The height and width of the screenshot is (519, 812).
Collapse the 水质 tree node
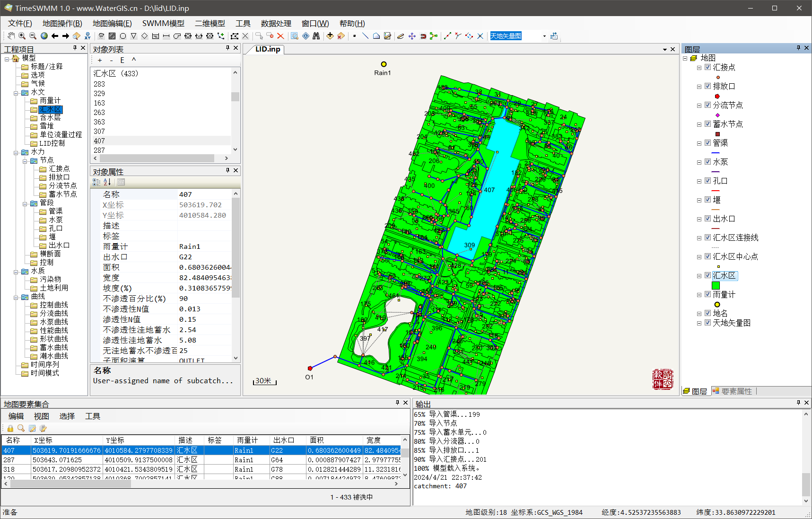[x=16, y=271]
